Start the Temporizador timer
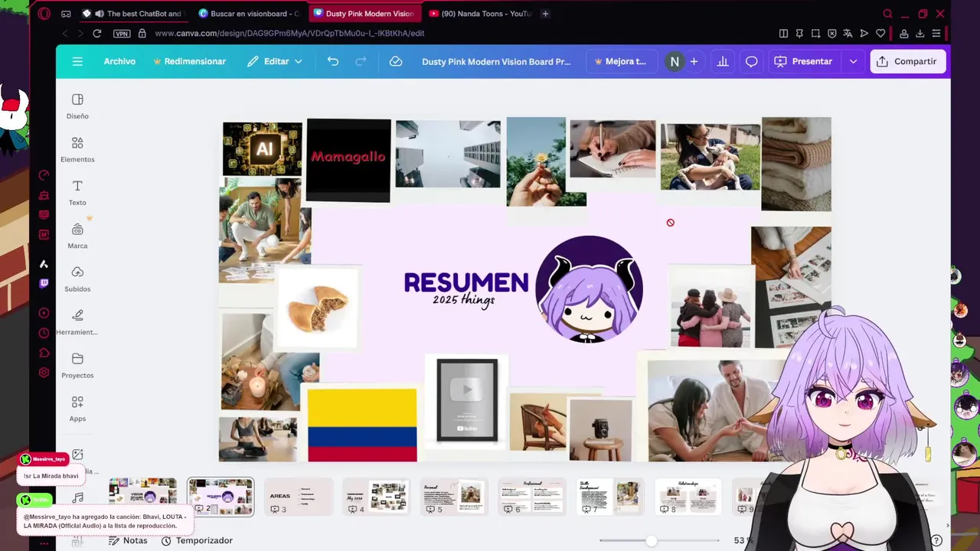The height and width of the screenshot is (551, 980). [197, 540]
